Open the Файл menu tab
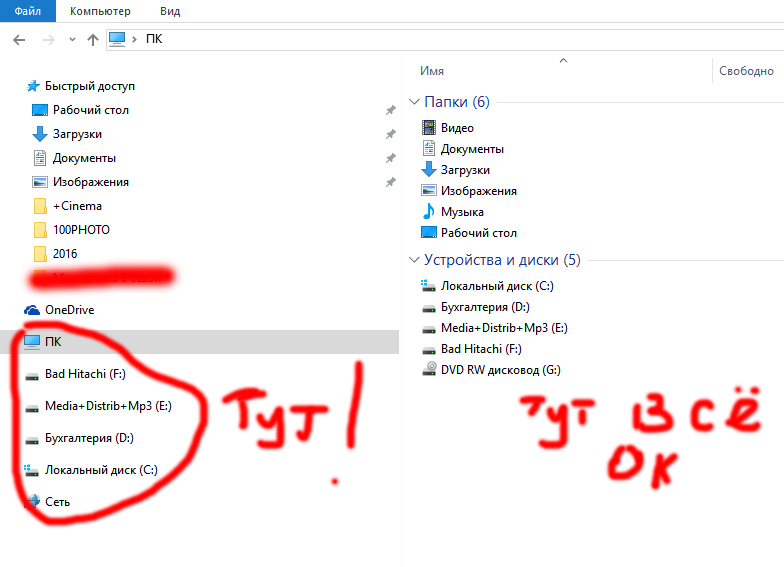The width and height of the screenshot is (784, 567). [28, 11]
